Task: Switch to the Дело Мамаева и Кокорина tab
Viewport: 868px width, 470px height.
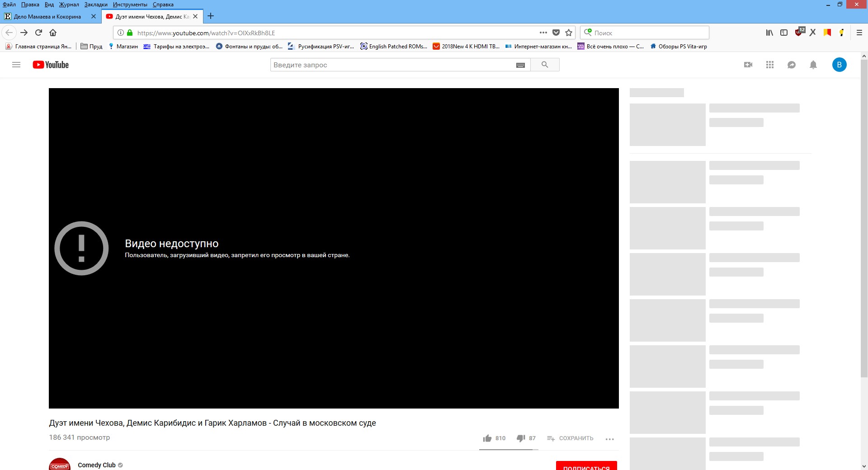Action: pyautogui.click(x=47, y=16)
